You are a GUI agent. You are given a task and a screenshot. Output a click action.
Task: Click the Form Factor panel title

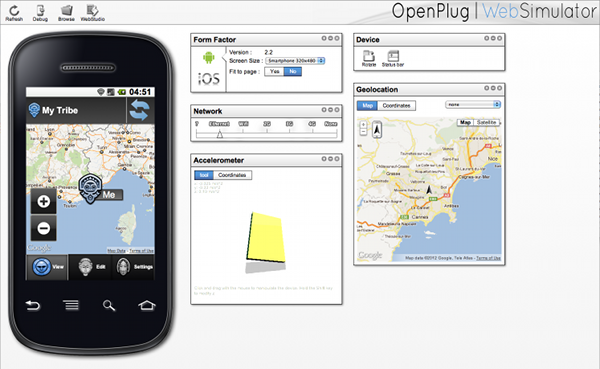(215, 40)
